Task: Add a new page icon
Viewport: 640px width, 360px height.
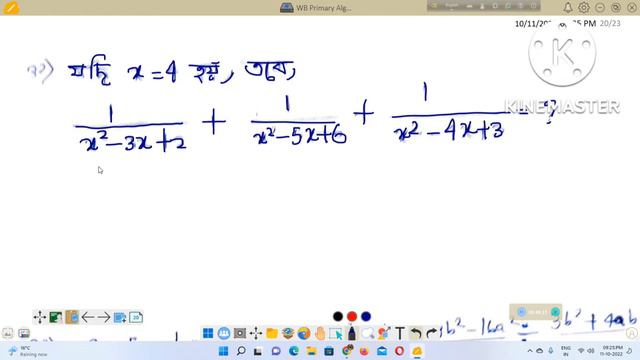Action: point(120,317)
